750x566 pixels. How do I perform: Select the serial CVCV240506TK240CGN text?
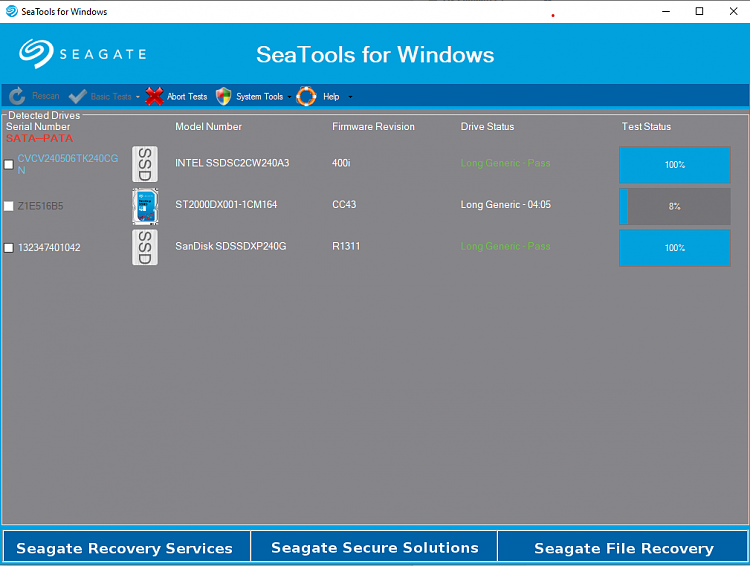[67, 164]
